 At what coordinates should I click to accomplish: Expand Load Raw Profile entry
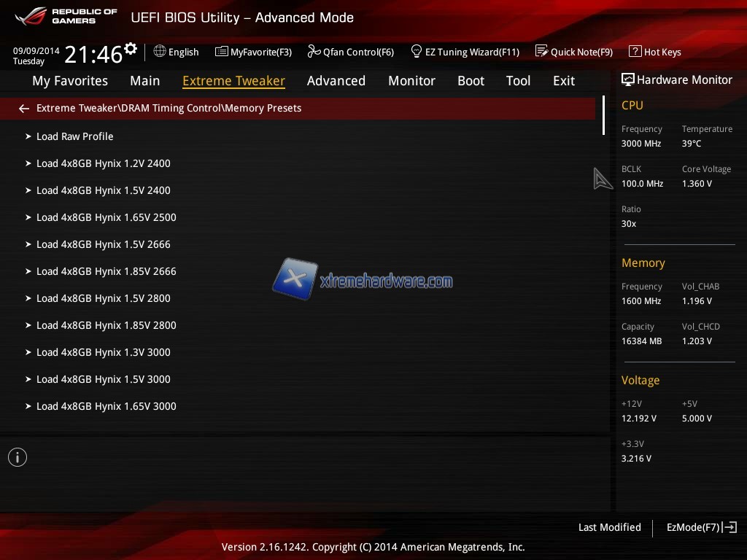click(x=74, y=136)
